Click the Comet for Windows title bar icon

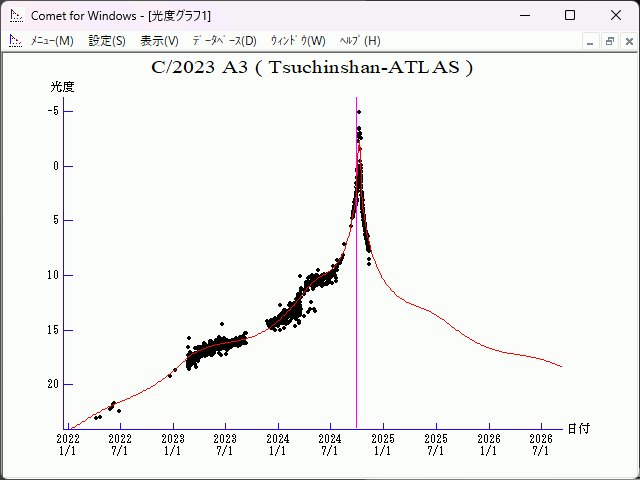tap(15, 15)
